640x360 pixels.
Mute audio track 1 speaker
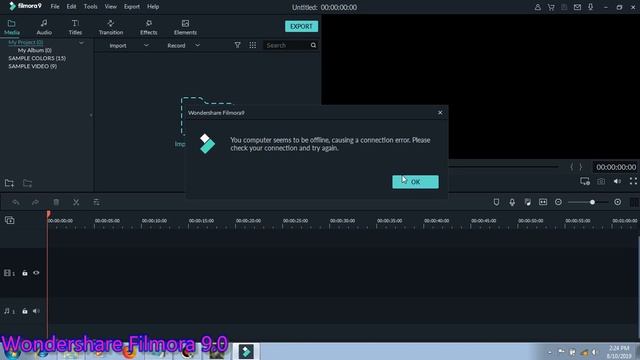[36, 311]
